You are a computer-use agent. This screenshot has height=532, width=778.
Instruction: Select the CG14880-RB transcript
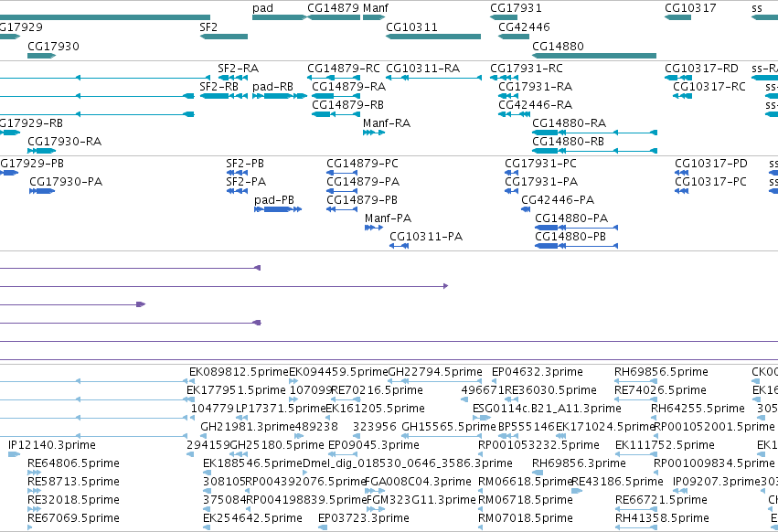pos(595,151)
